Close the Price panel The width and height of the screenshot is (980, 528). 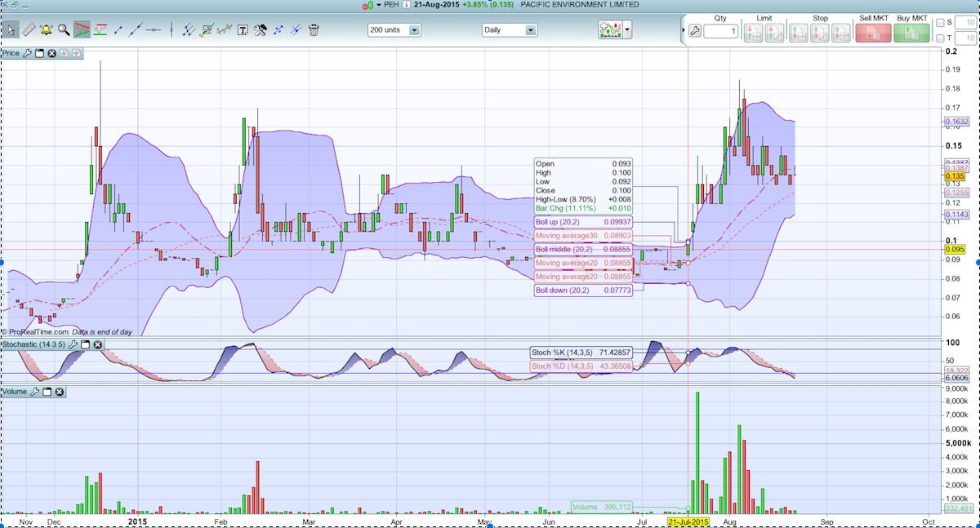pyautogui.click(x=51, y=53)
